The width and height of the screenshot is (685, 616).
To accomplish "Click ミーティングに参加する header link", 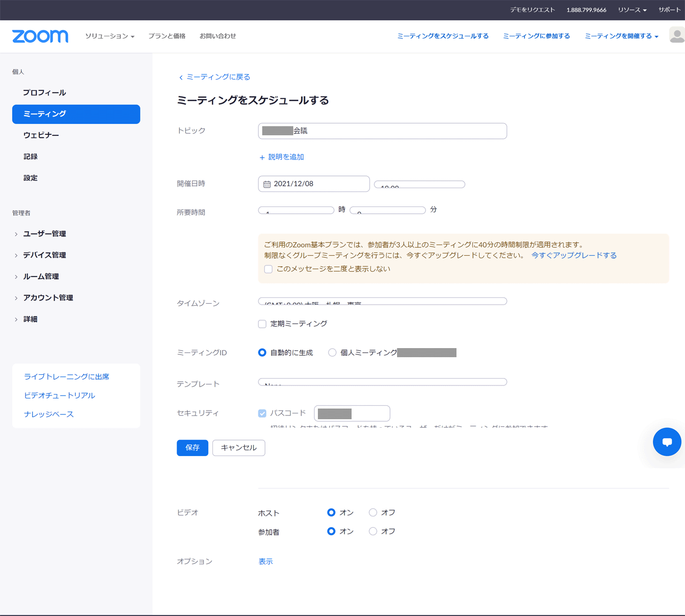I will click(536, 36).
